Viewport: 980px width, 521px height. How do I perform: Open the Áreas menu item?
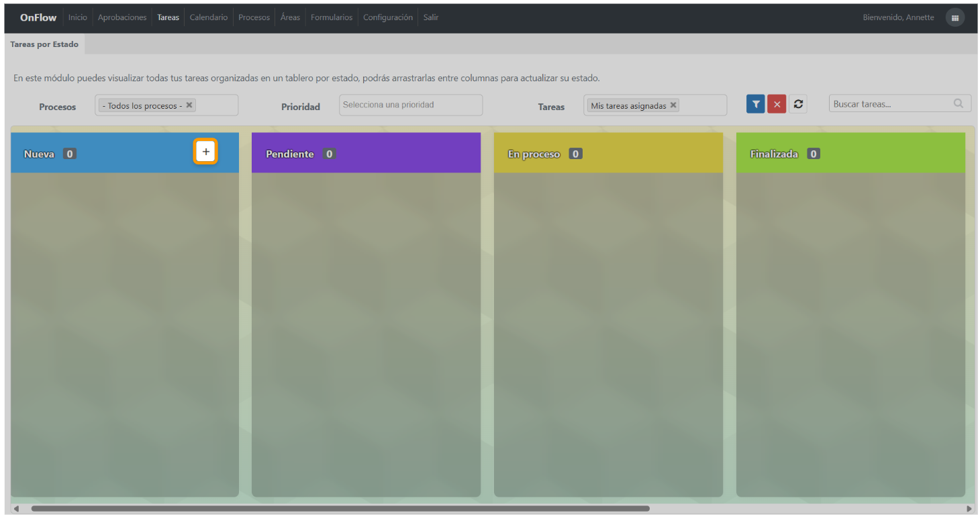pos(290,17)
